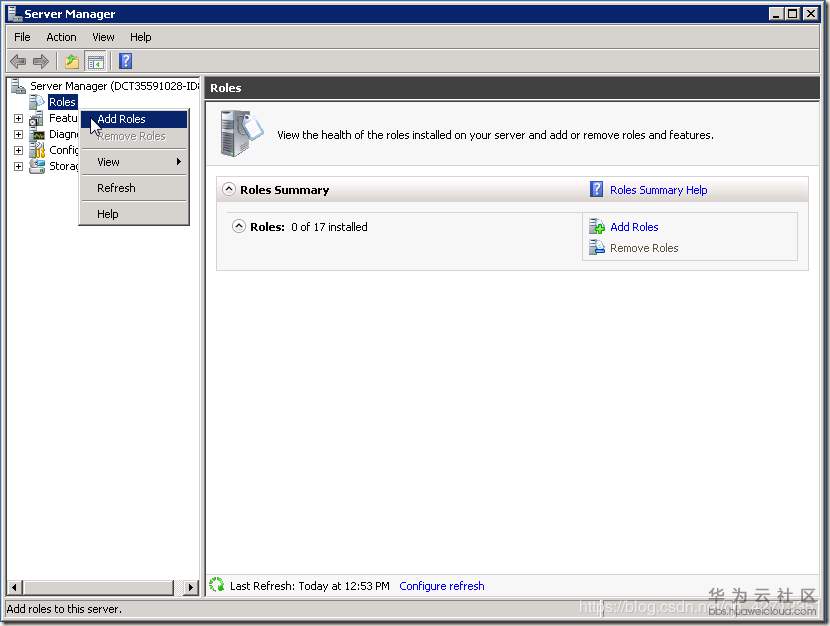Click the Roles Summary Help question icon
The height and width of the screenshot is (626, 830).
coord(596,189)
